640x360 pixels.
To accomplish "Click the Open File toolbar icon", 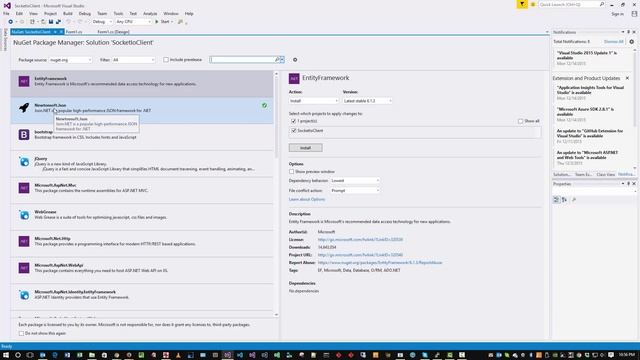I will tap(43, 22).
